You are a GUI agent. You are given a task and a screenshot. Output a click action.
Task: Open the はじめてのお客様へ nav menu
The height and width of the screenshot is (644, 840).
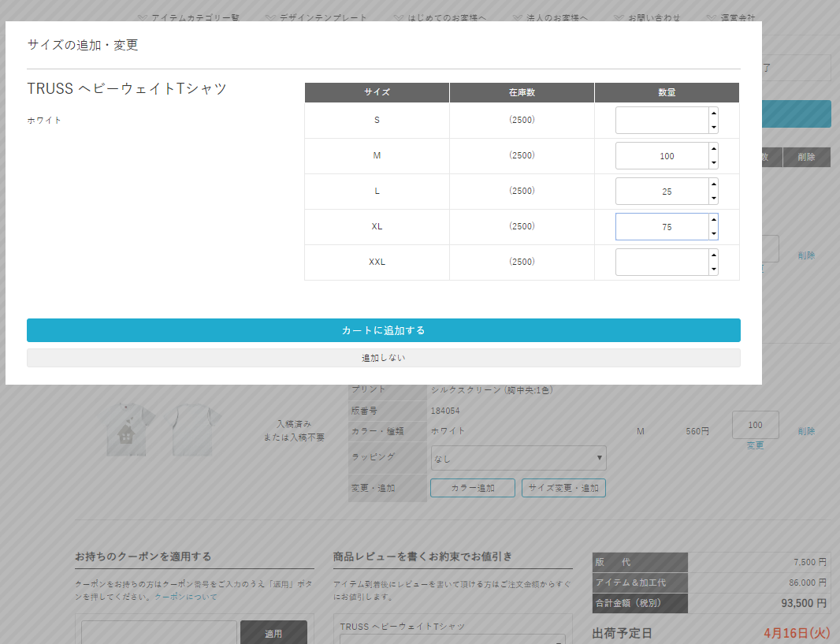point(440,17)
